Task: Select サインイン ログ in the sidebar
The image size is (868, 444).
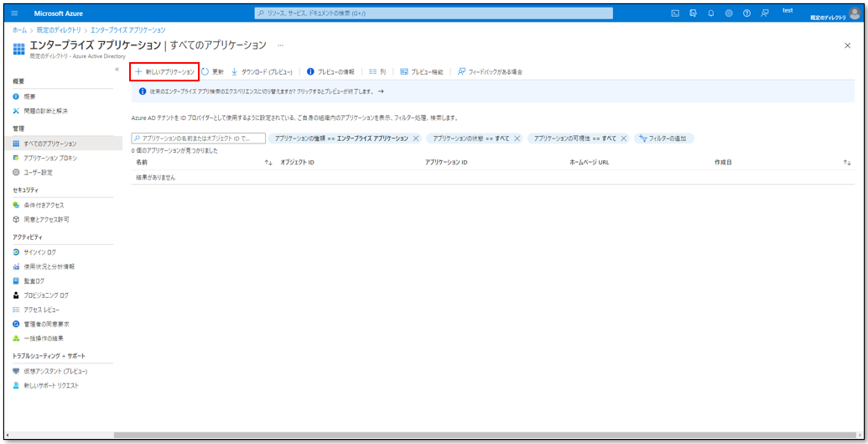Action: [39, 252]
